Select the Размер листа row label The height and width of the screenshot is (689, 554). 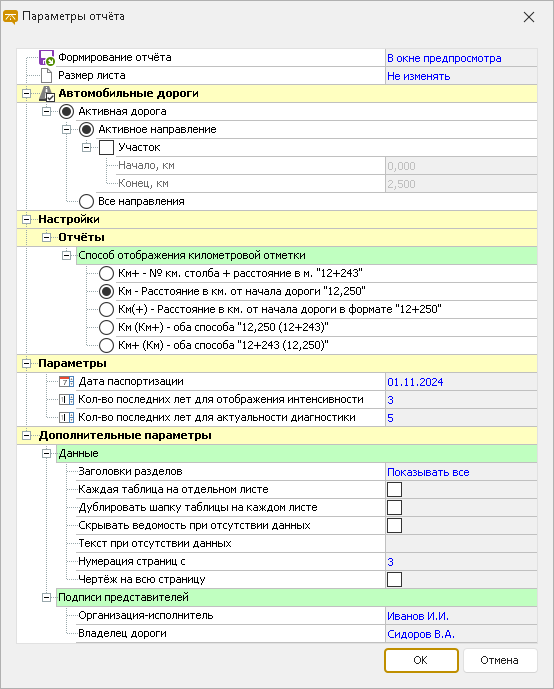tap(92, 76)
